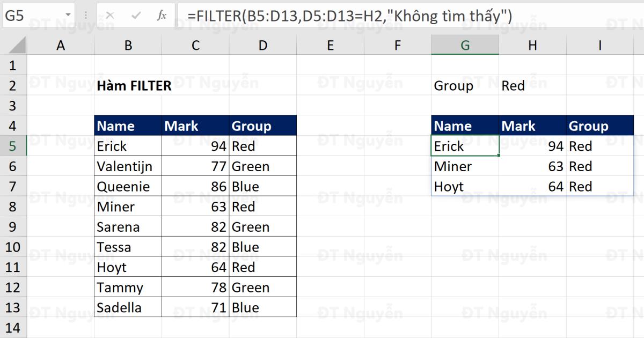Click column header G

[x=465, y=45]
